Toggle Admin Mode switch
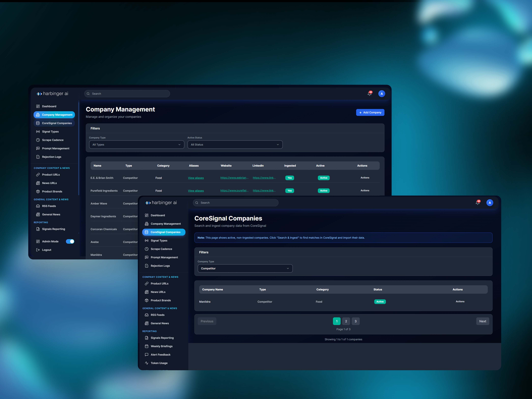Image resolution: width=532 pixels, height=399 pixels. click(x=70, y=241)
